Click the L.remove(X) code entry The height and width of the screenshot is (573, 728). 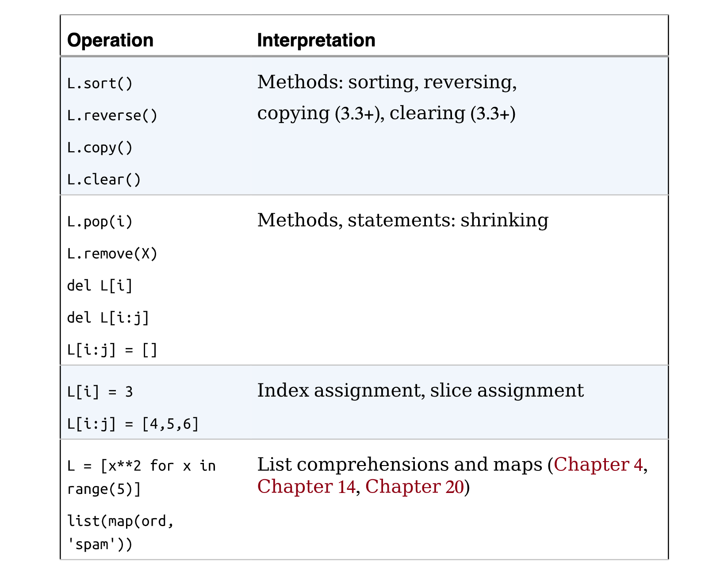click(112, 254)
